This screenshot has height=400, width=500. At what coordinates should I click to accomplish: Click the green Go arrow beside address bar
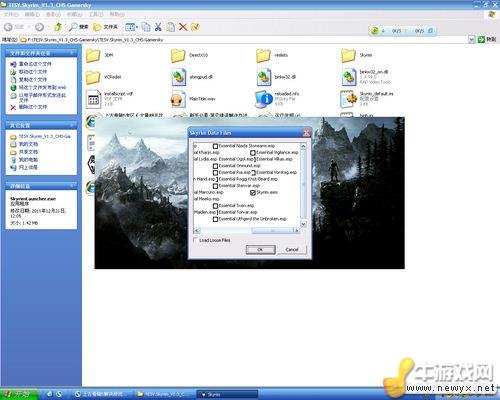pyautogui.click(x=481, y=39)
